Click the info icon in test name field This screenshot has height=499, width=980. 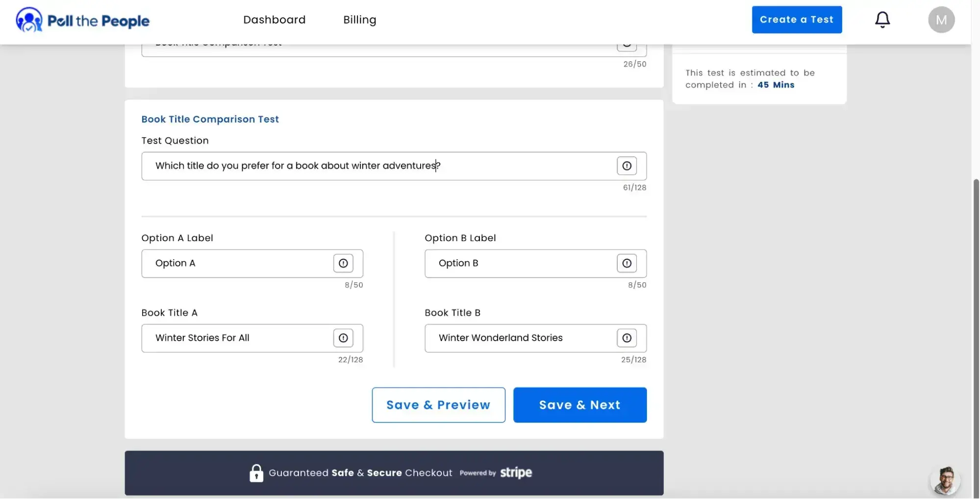(x=626, y=46)
